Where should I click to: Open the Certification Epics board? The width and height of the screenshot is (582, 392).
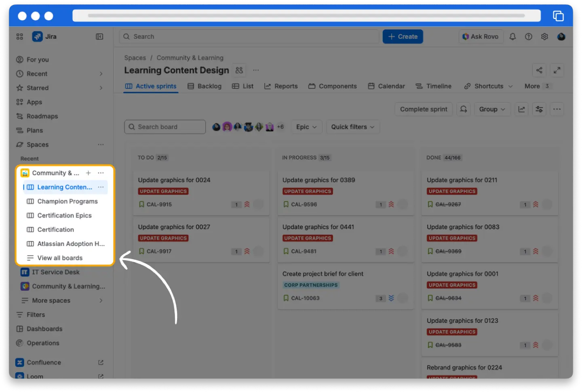[x=65, y=216]
